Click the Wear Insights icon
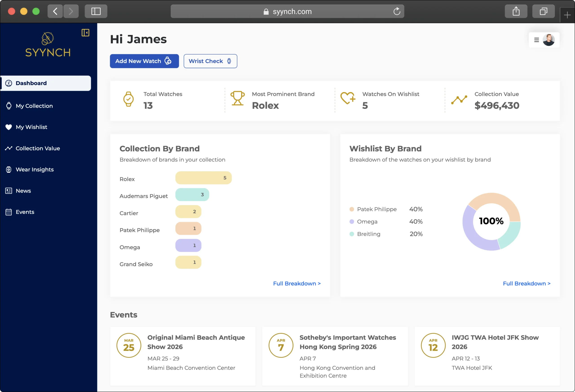This screenshot has height=392, width=575. [x=9, y=170]
